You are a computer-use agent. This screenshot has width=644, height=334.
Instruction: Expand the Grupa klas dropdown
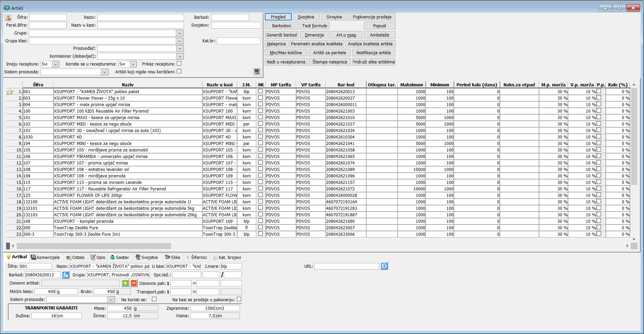pos(180,41)
